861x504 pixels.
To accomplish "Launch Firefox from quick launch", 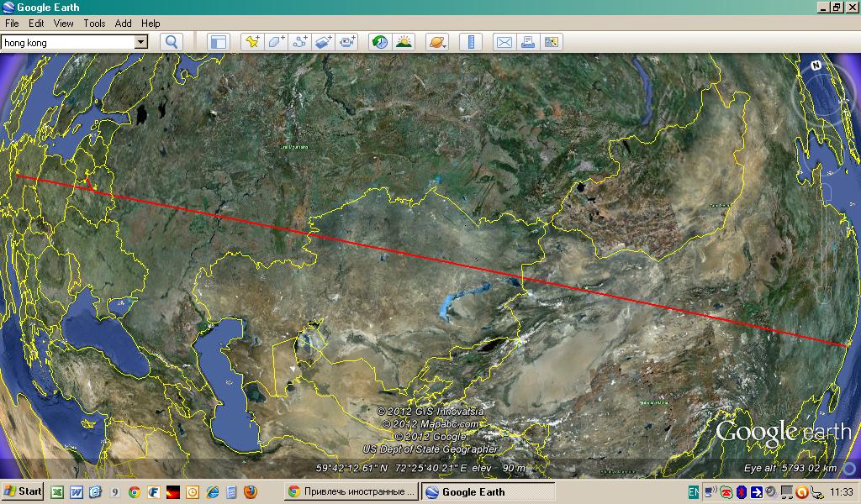I will pos(251,492).
